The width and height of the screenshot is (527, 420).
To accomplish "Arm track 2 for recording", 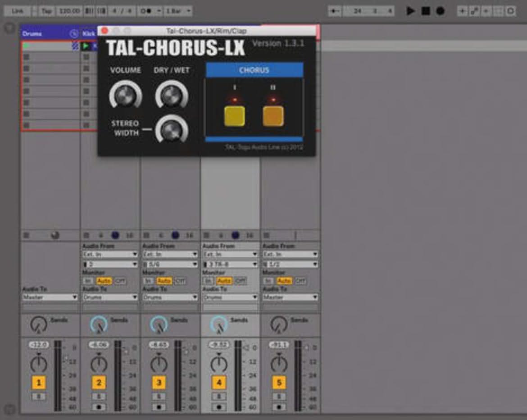I will tap(99, 407).
